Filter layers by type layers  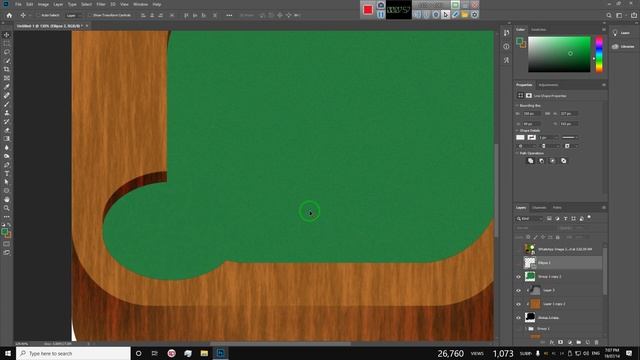565,218
